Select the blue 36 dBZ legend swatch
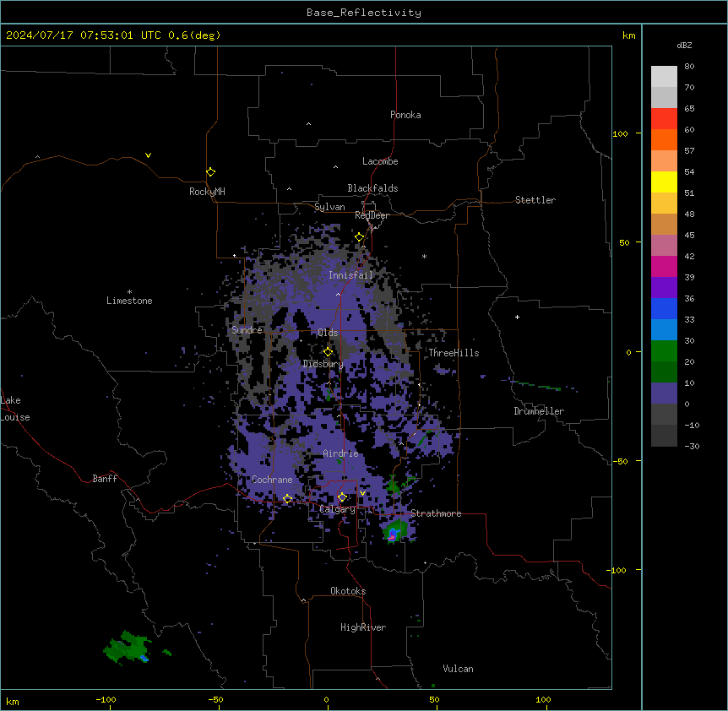 pos(664,308)
